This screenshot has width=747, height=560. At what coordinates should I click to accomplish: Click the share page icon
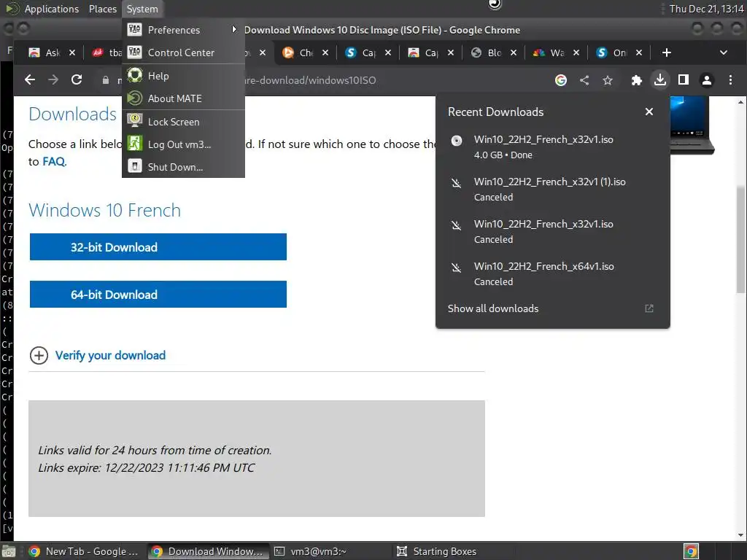tap(584, 80)
